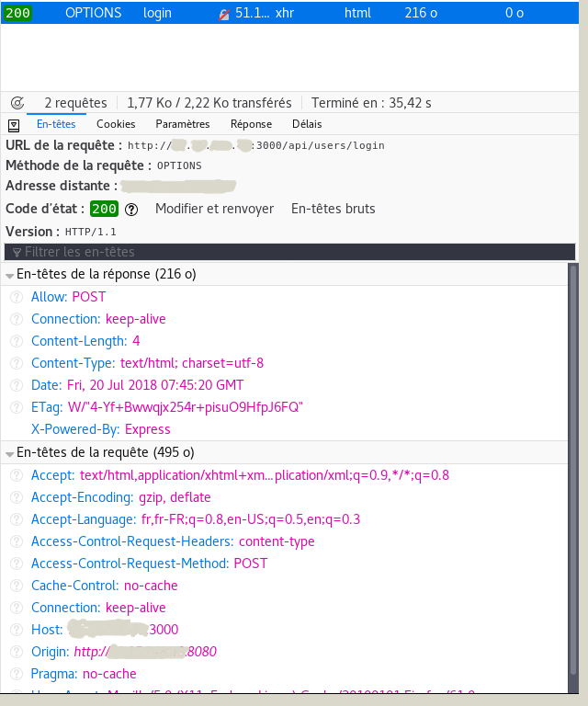Collapse En-têtes de la réponse section
Image resolution: width=588 pixels, height=706 pixels.
coord(9,275)
